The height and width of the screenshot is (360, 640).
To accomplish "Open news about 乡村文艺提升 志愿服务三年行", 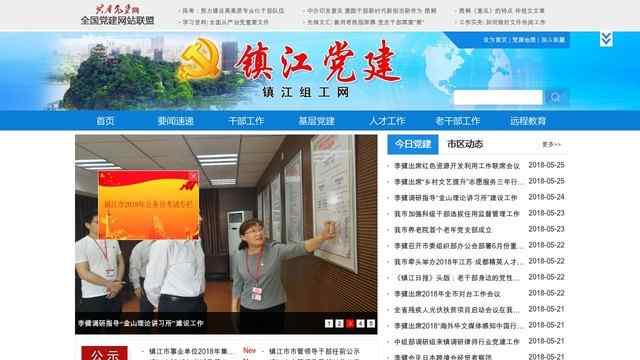I will 458,182.
